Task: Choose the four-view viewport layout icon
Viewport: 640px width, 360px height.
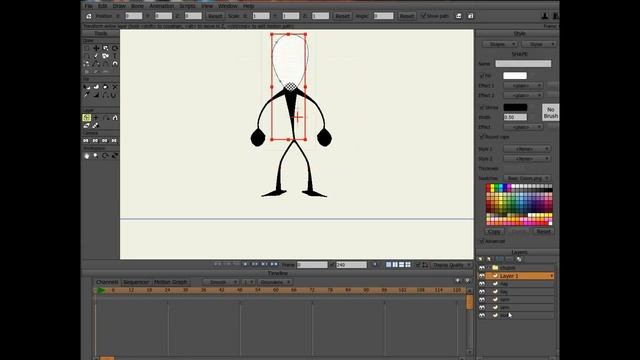Action: (x=408, y=265)
